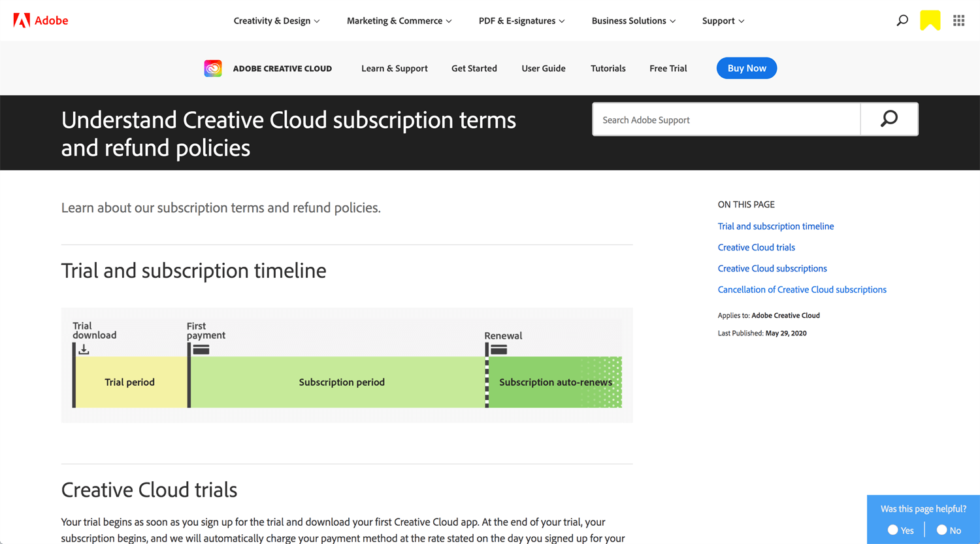This screenshot has height=544, width=980.
Task: Jump to Creative Cloud trials link
Action: [x=757, y=247]
